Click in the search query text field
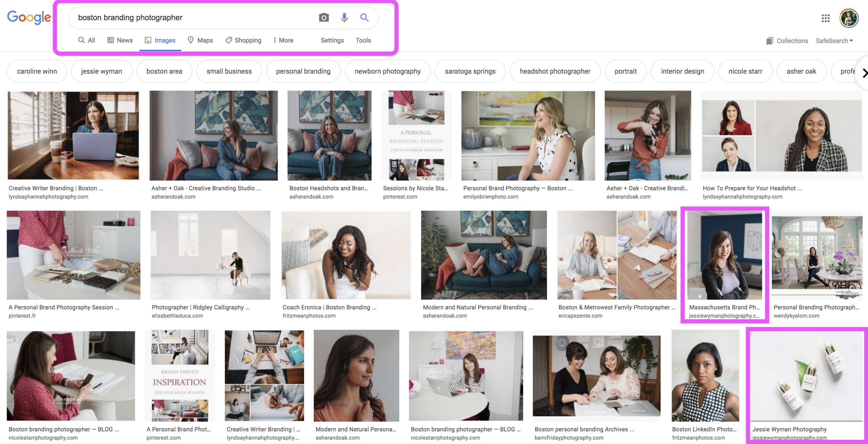Screen dimensions: 868x444 pyautogui.click(x=194, y=17)
